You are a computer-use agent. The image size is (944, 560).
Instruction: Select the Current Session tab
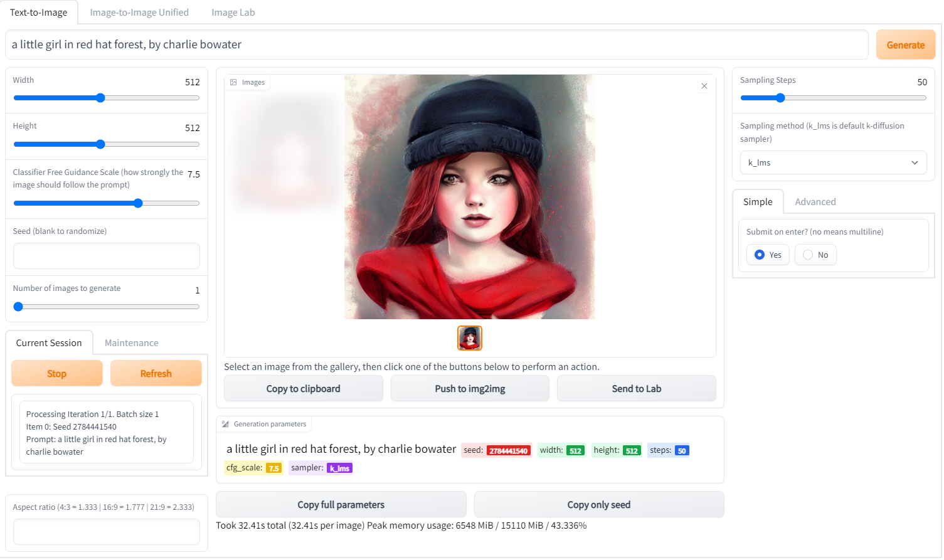point(49,343)
